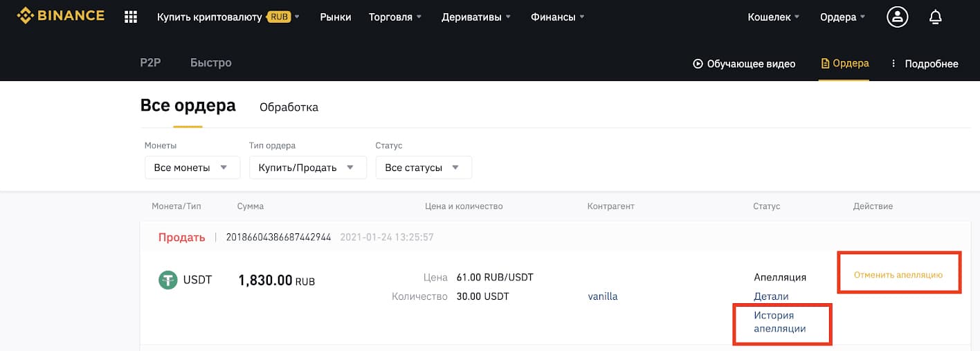This screenshot has height=351, width=980.
Task: Open the Все монеты coin filter
Action: pyautogui.click(x=192, y=168)
